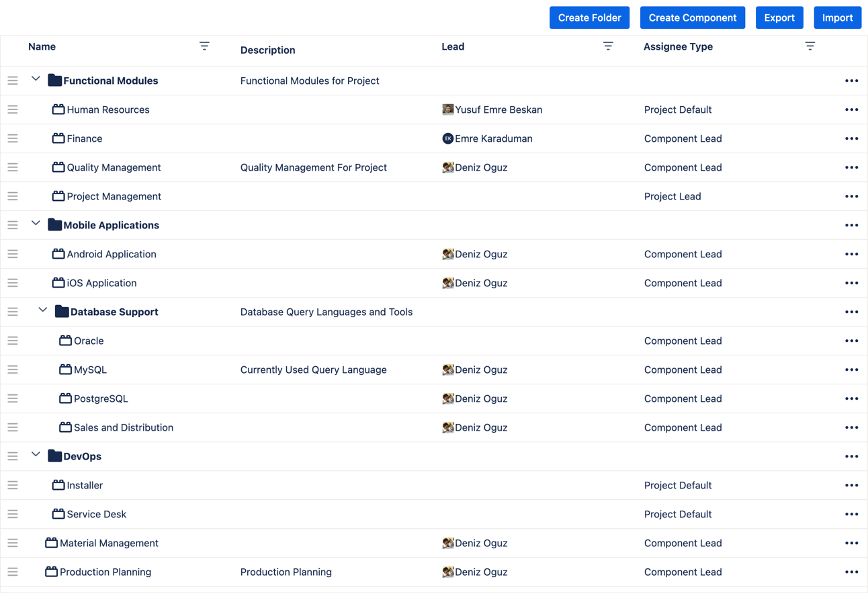Viewport: 868px width, 604px height.
Task: Click the component icon next to Human Resources
Action: (x=58, y=110)
